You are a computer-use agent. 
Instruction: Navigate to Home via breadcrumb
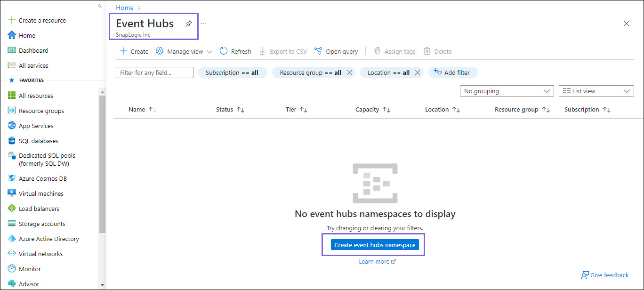coord(124,8)
